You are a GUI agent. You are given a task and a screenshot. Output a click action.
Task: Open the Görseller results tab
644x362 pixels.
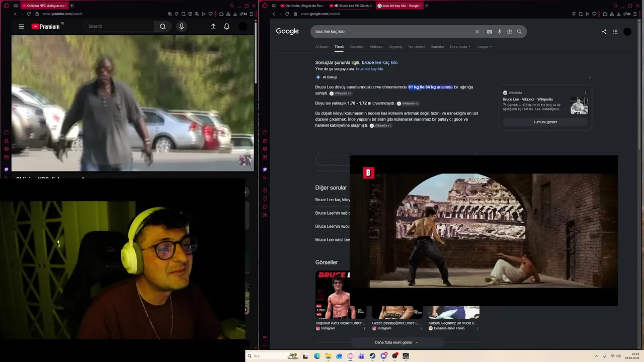pyautogui.click(x=356, y=47)
